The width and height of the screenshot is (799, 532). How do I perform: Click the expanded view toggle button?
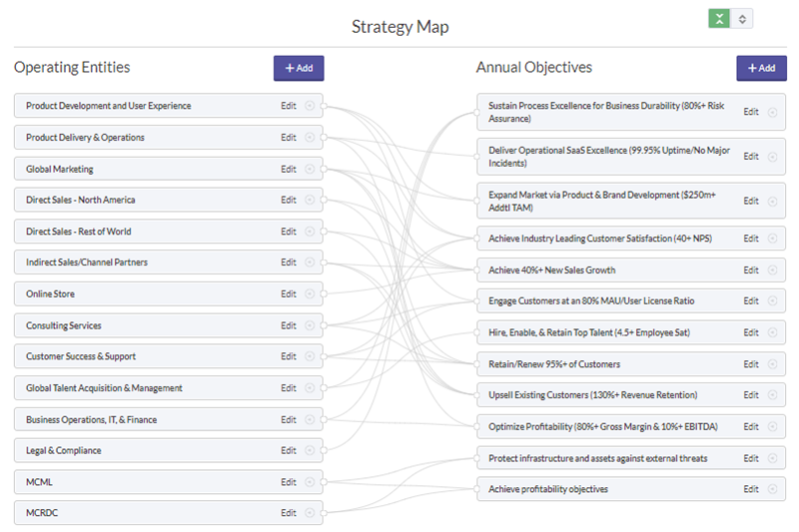click(x=742, y=19)
